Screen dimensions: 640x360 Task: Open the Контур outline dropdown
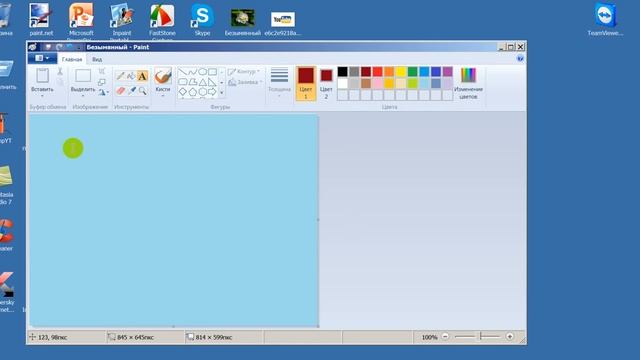pos(244,71)
